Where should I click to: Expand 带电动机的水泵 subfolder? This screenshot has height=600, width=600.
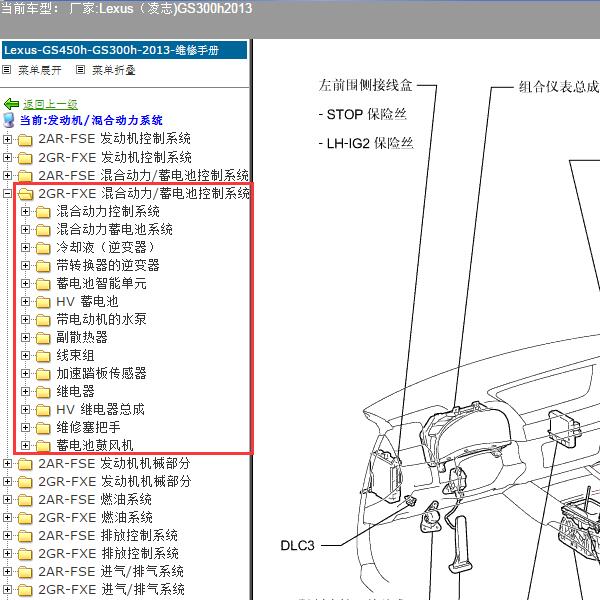25,320
